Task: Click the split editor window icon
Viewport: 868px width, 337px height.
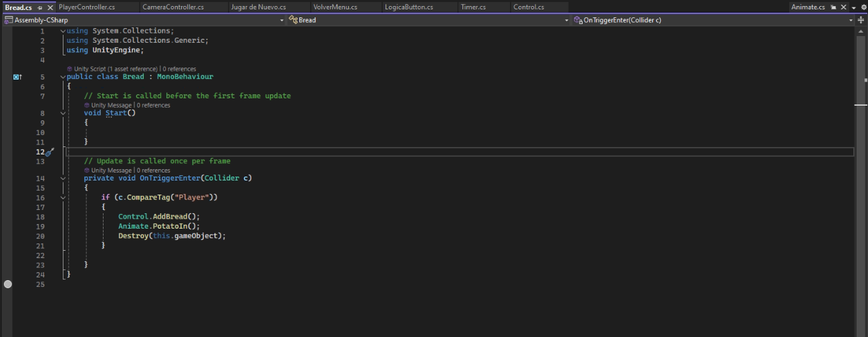Action: click(x=861, y=20)
